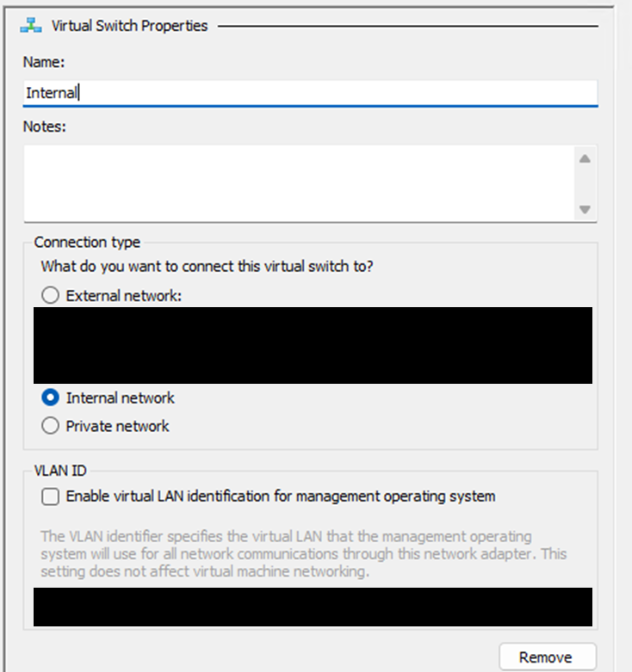Click the 'Notes:' field label
The width and height of the screenshot is (632, 672).
[45, 126]
